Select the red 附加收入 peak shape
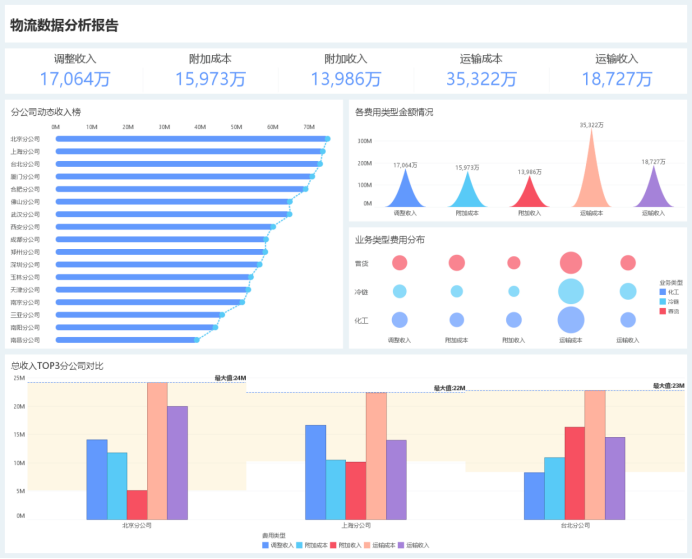The width and height of the screenshot is (692, 559). [x=528, y=195]
